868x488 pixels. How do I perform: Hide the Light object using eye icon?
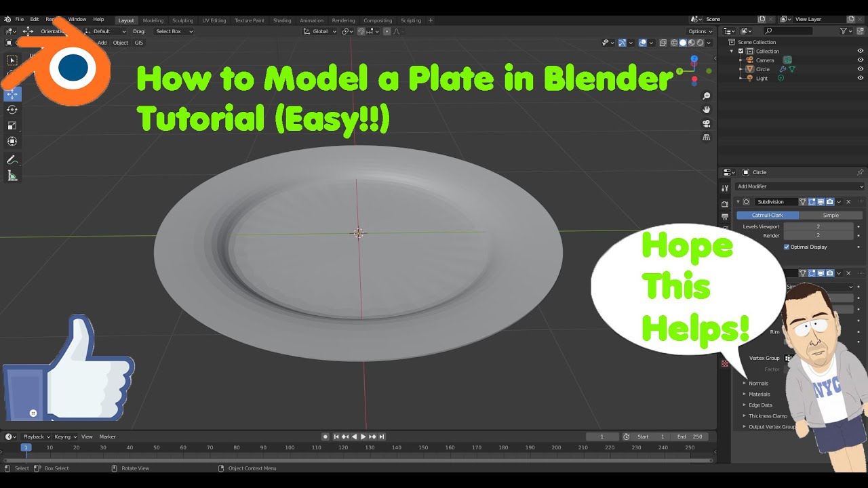[861, 78]
